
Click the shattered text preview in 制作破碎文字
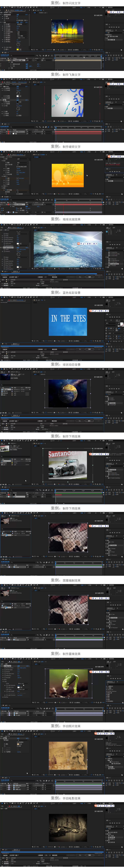click(68, 175)
